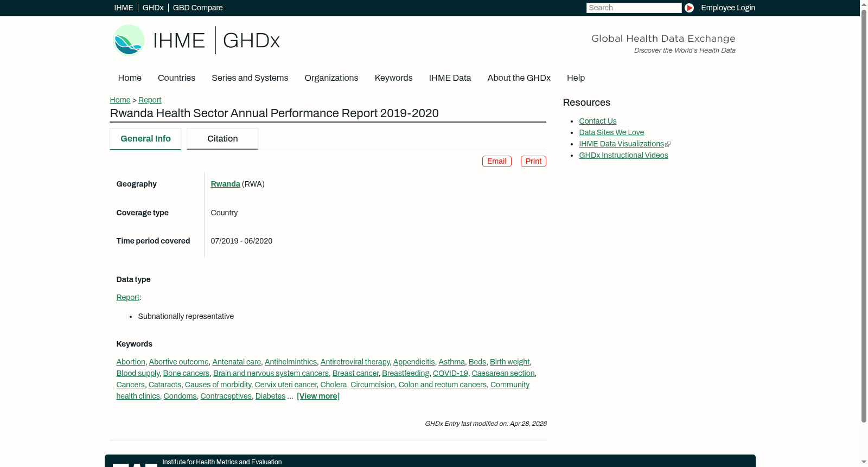Image resolution: width=868 pixels, height=467 pixels.
Task: Expand keywords with View more
Action: coord(318,396)
